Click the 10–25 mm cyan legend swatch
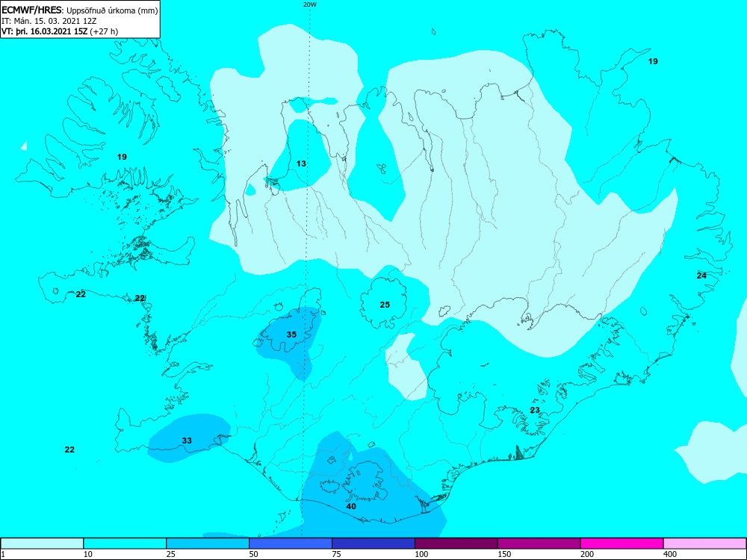This screenshot has height=560, width=747. pos(125,544)
